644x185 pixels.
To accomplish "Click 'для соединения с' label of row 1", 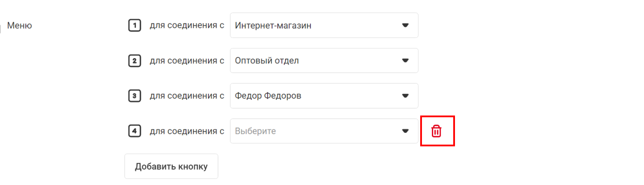I will point(187,26).
